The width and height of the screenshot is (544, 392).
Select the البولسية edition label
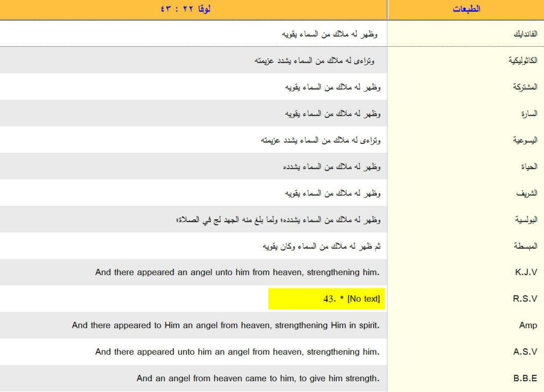coord(526,219)
